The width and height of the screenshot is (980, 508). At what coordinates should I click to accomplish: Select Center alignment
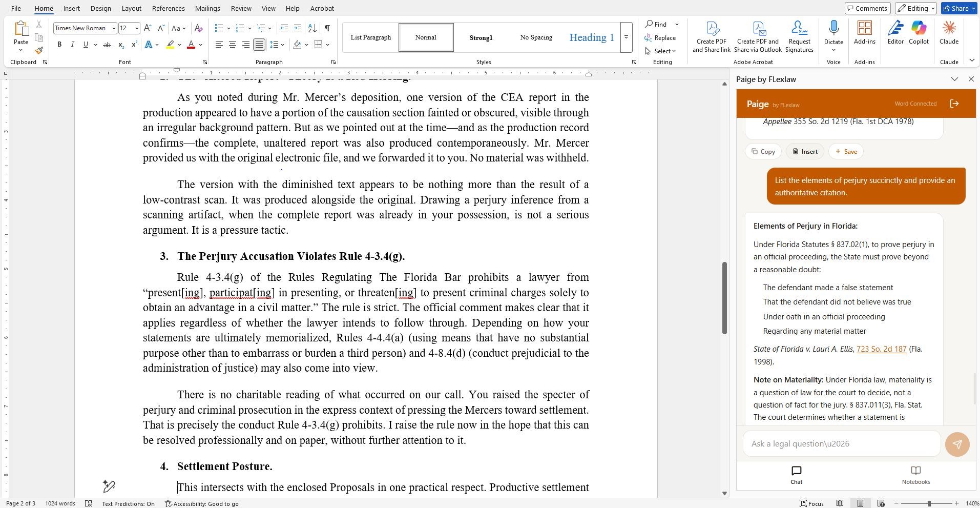tap(233, 45)
